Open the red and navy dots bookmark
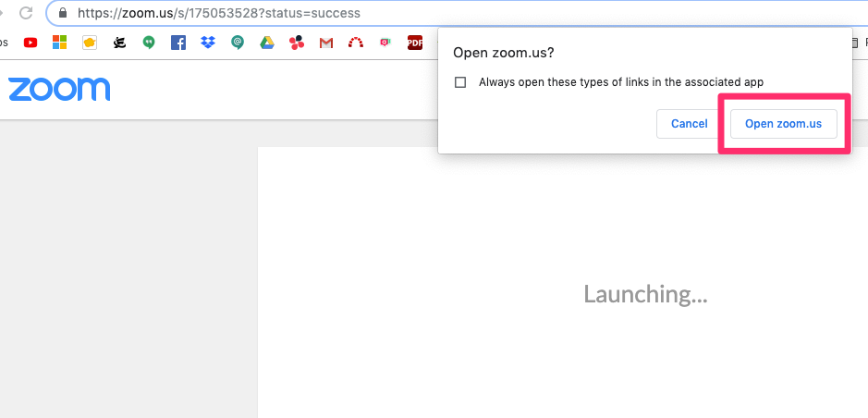This screenshot has height=418, width=868. 297,42
